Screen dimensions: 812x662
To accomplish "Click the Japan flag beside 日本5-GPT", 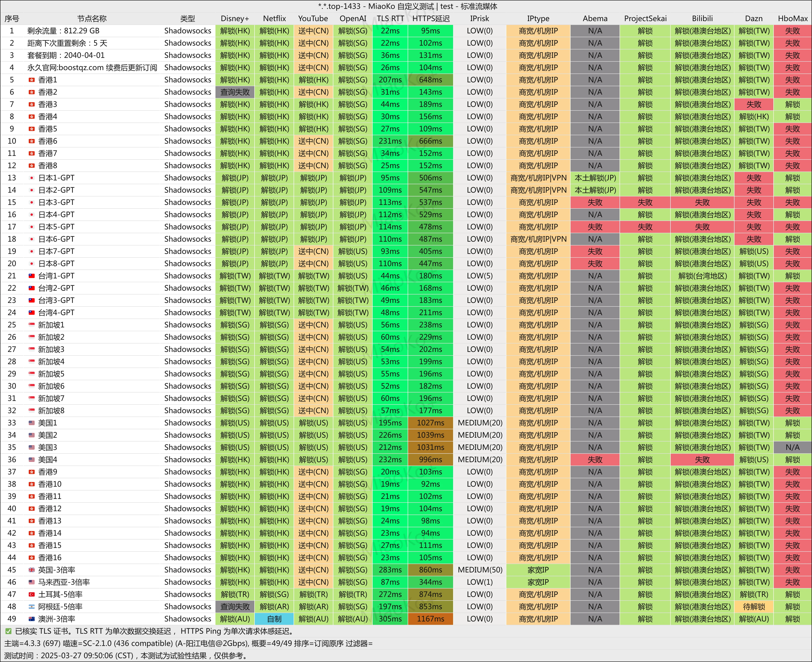I will pos(32,227).
